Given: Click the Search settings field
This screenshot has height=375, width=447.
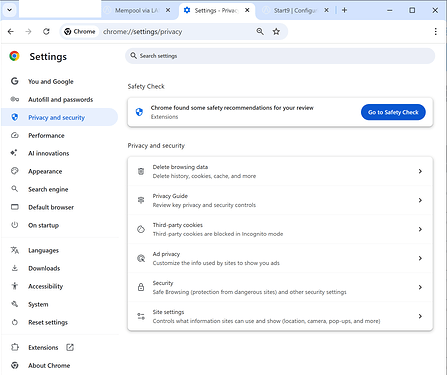Looking at the screenshot, I should pyautogui.click(x=280, y=56).
